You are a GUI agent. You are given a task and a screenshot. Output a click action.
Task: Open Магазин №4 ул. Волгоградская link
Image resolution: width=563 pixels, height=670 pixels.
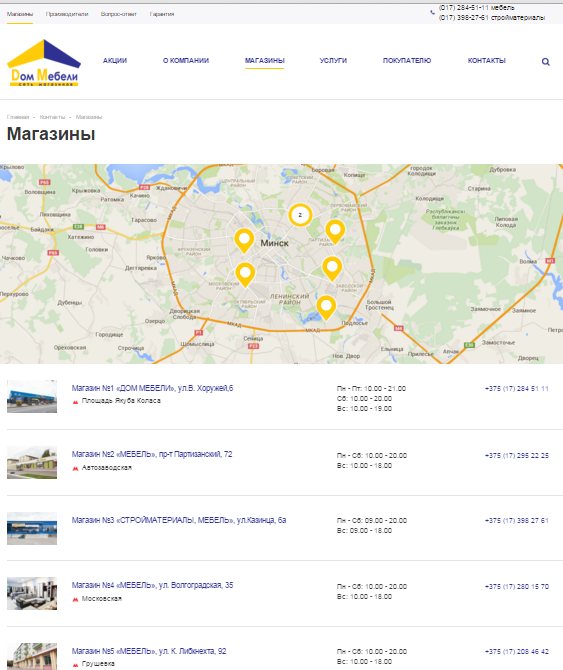point(152,585)
